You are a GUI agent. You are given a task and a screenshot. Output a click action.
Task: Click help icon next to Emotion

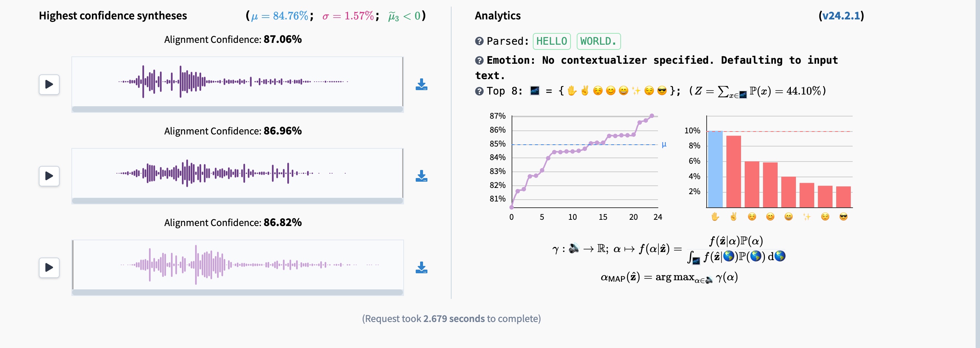click(x=479, y=60)
